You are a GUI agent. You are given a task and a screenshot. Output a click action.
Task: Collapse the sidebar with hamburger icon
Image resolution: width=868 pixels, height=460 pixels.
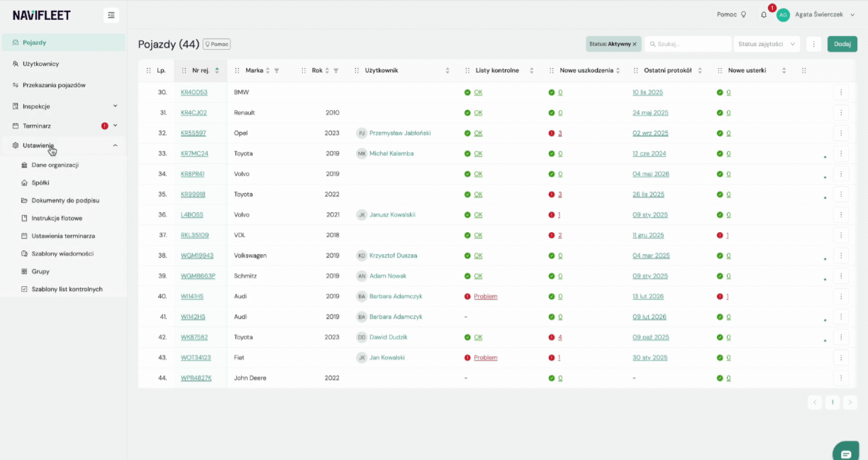click(111, 15)
